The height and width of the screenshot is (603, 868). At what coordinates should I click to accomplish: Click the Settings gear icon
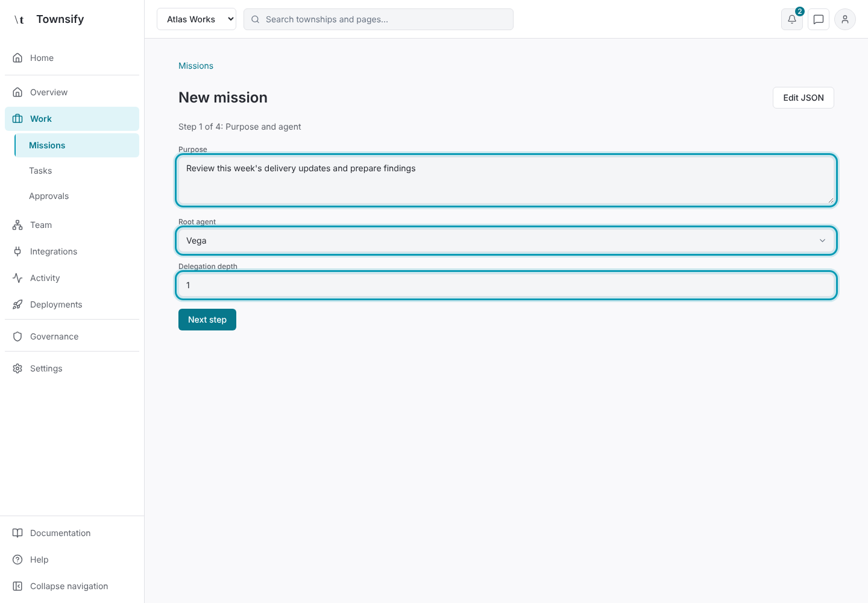pos(17,368)
